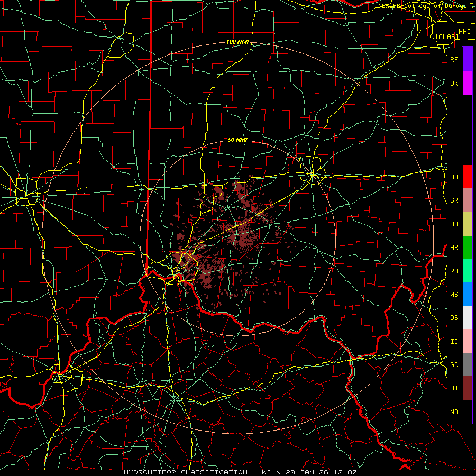
Task: Click the GR legend label
Action: [454, 200]
